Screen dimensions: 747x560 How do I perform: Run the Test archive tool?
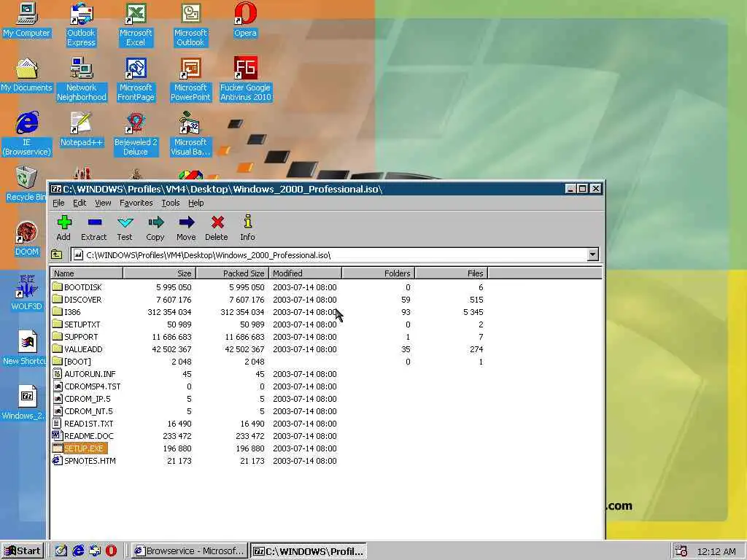click(x=125, y=228)
